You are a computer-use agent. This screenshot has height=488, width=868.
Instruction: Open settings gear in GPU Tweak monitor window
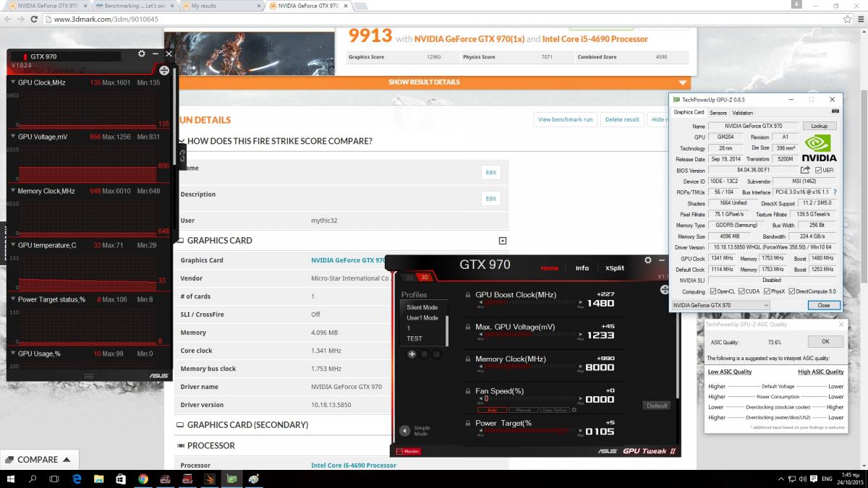142,54
